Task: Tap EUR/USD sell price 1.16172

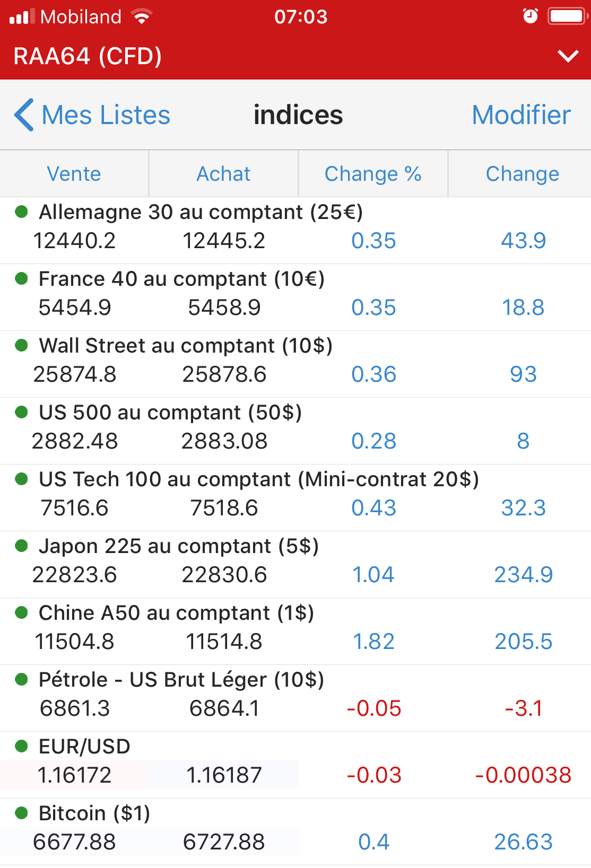Action: (74, 775)
